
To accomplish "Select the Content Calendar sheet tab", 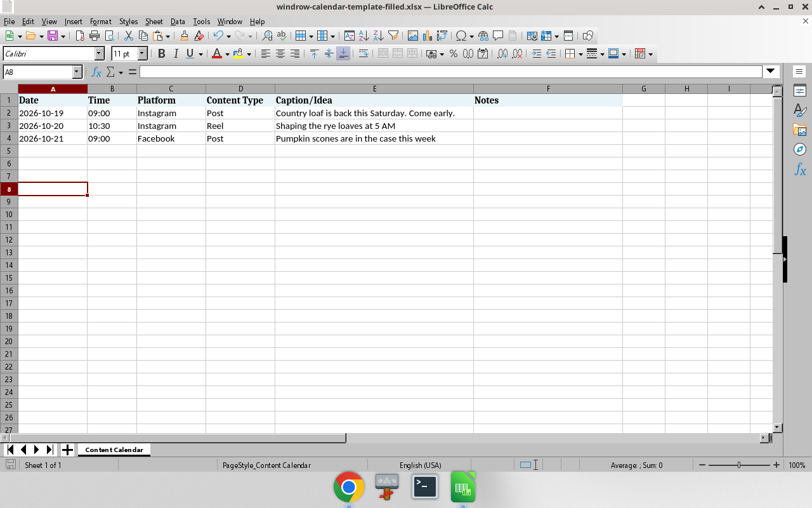I will coord(114,450).
